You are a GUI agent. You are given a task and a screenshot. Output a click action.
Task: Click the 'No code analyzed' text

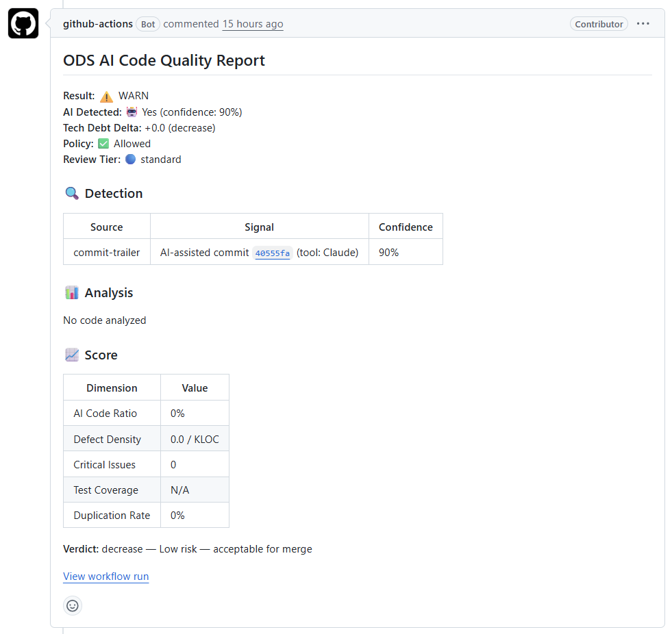[x=105, y=320]
